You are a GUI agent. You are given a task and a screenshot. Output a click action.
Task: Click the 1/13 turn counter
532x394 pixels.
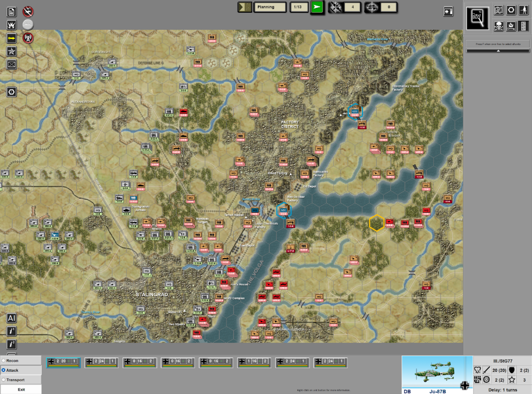click(x=299, y=7)
